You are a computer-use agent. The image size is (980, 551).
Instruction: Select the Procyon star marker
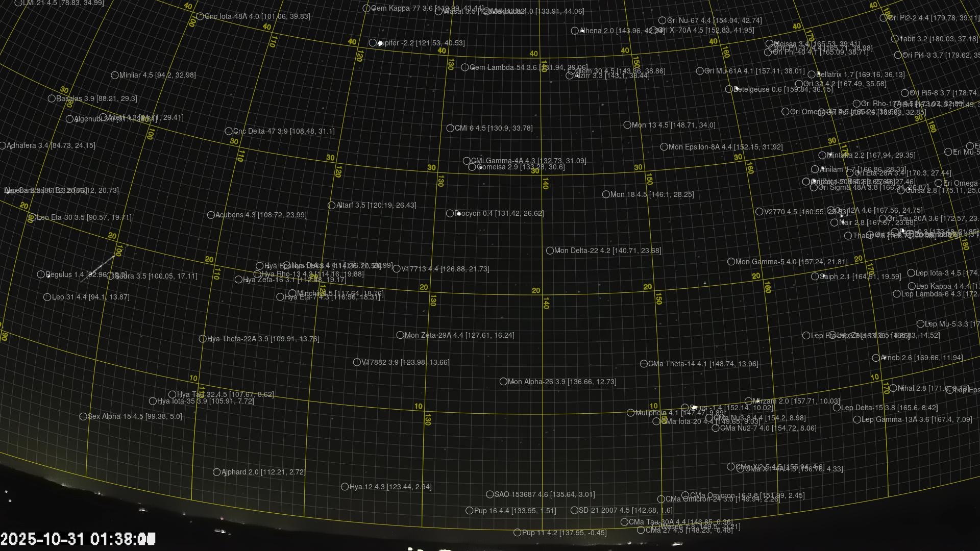450,213
